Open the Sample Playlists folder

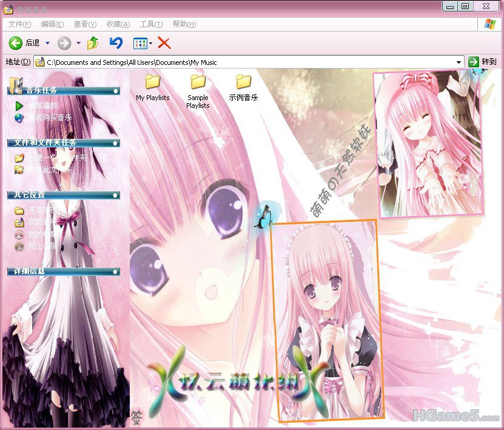click(198, 82)
